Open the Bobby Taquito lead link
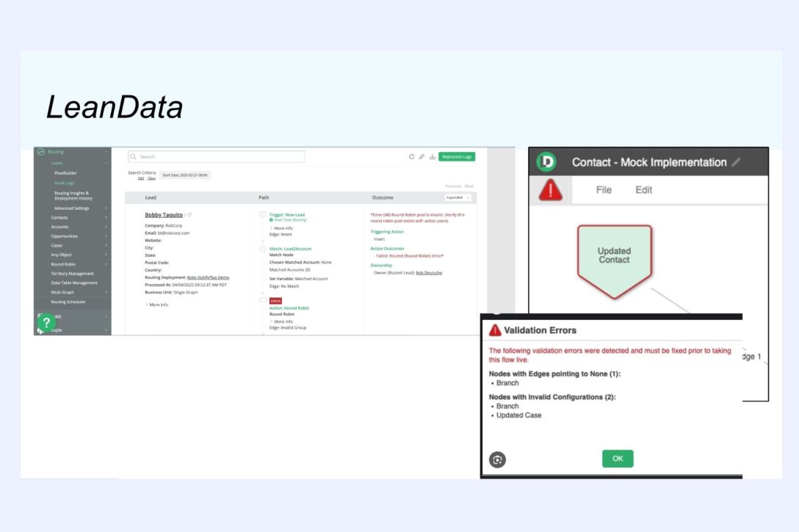This screenshot has height=532, width=799. (x=164, y=215)
